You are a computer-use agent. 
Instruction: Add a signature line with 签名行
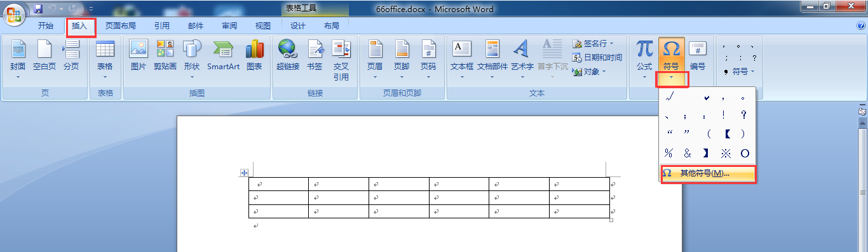593,44
